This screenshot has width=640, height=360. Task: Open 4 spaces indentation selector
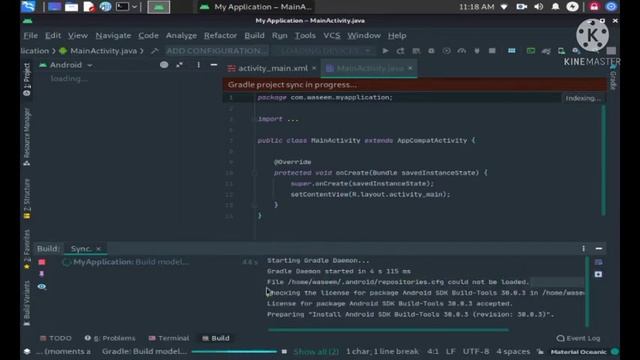[x=513, y=351]
